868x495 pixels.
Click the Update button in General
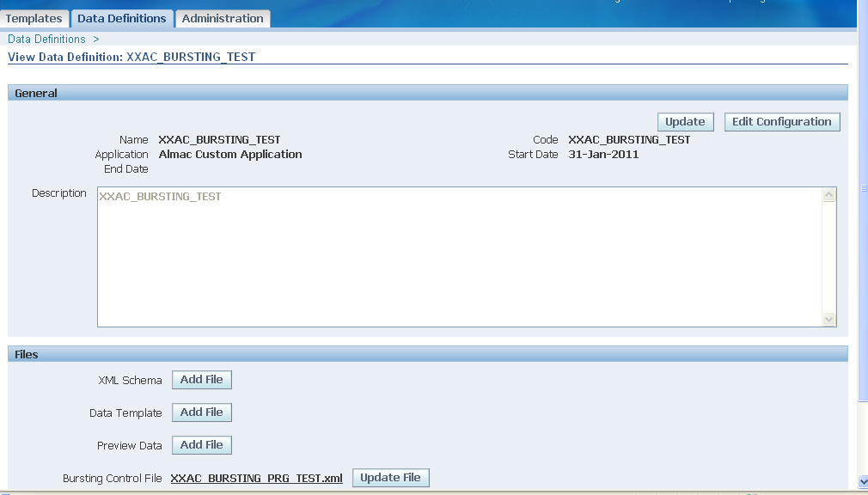click(685, 122)
